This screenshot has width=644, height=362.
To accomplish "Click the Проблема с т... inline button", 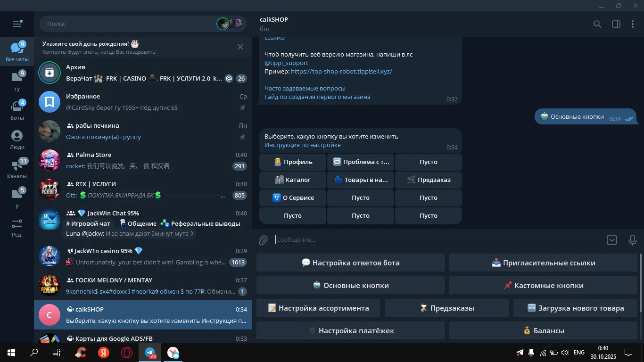I will (361, 162).
